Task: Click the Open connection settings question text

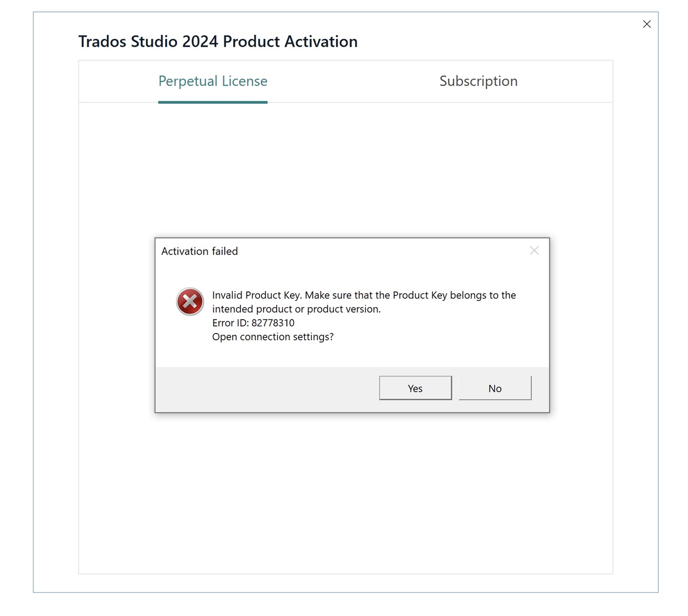Action: (x=273, y=337)
